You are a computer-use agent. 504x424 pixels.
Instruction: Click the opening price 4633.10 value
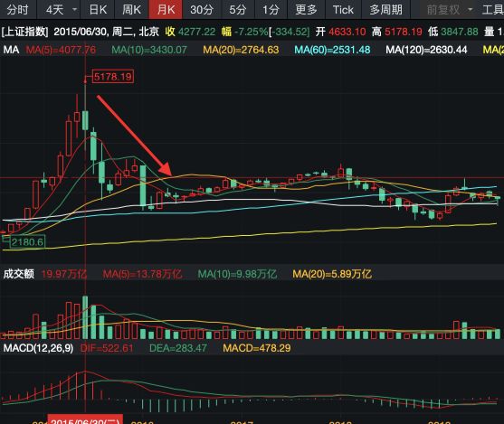(347, 32)
